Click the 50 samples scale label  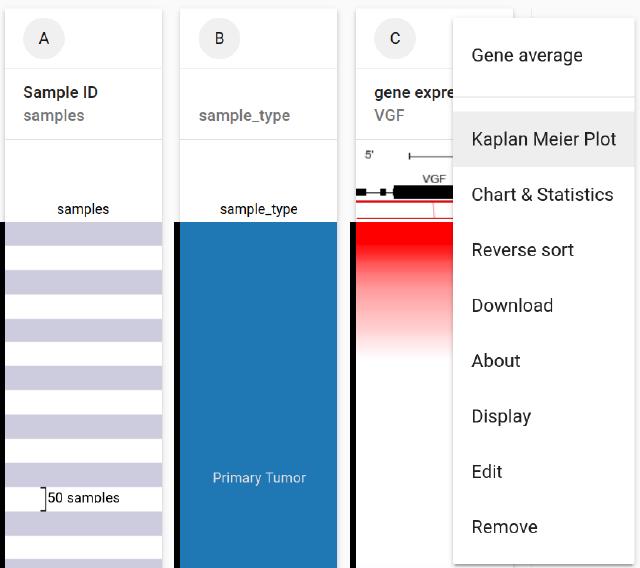(83, 498)
